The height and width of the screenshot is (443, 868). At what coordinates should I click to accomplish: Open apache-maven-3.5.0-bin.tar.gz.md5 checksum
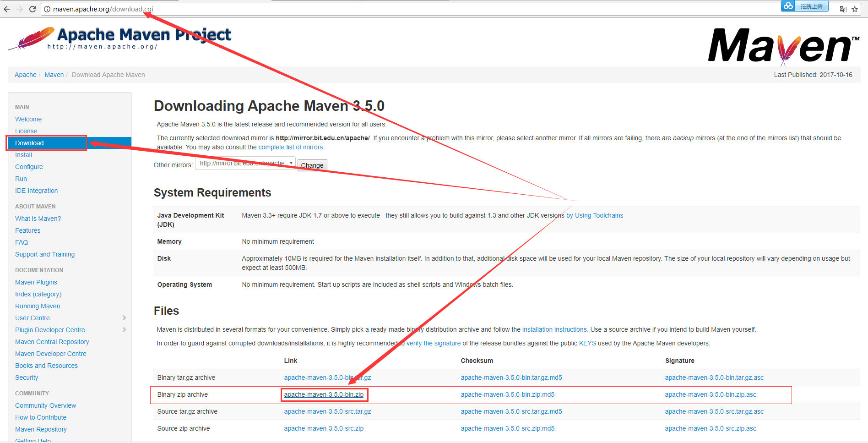(x=511, y=377)
